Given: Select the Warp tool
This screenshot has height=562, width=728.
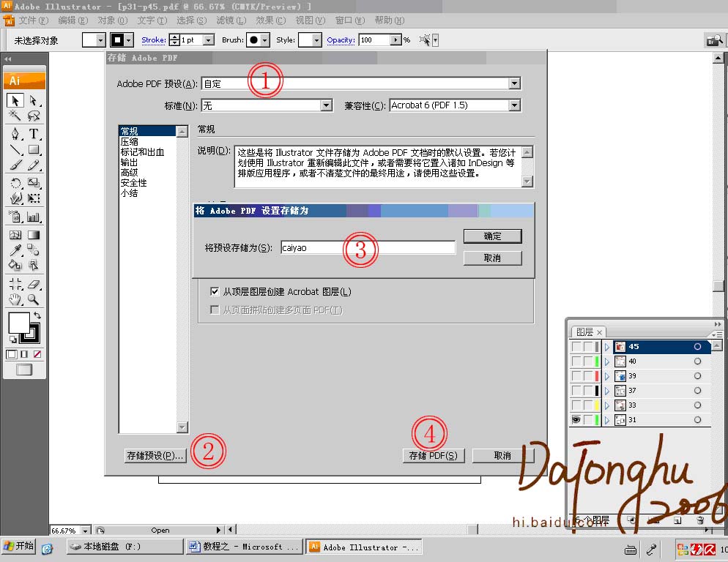Looking at the screenshot, I should [x=15, y=198].
